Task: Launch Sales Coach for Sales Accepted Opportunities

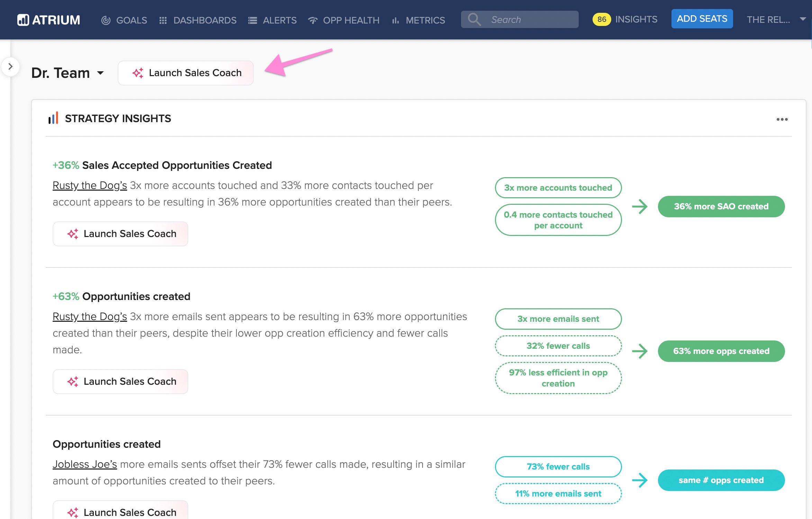Action: (120, 234)
